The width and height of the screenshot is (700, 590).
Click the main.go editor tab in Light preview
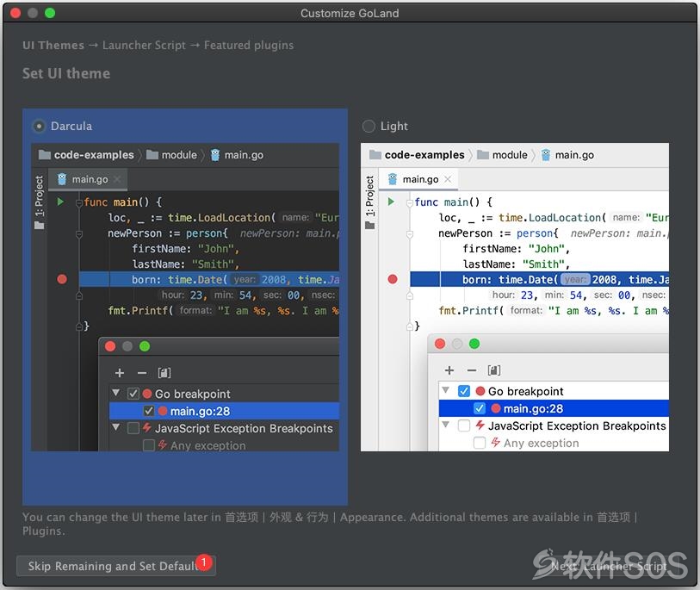[418, 179]
